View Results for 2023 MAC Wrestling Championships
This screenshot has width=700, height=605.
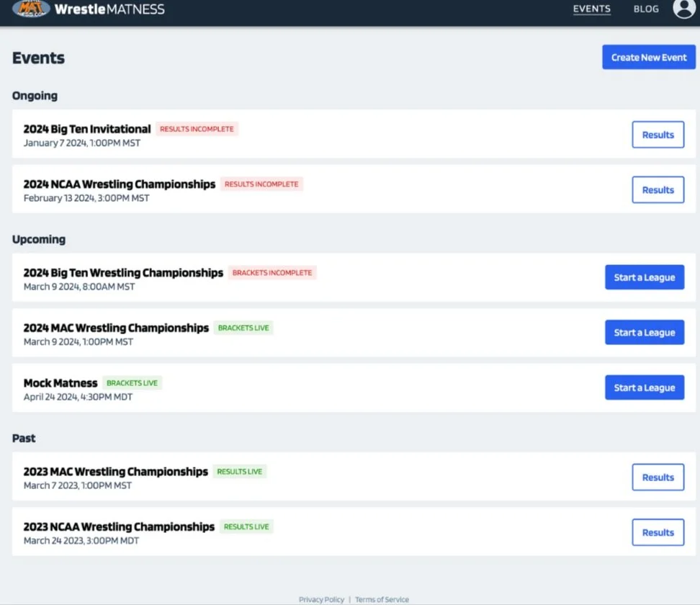click(658, 478)
